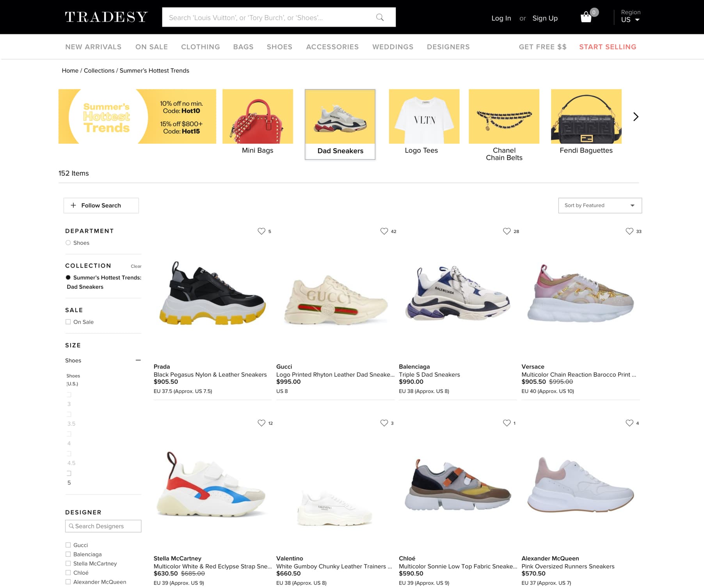Click the search magnifier icon

point(380,17)
